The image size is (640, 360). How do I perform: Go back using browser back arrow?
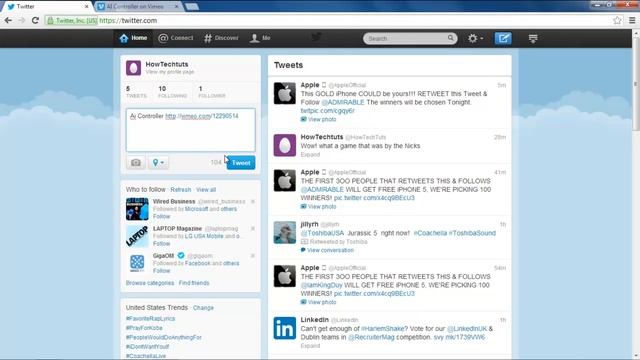(x=8, y=20)
